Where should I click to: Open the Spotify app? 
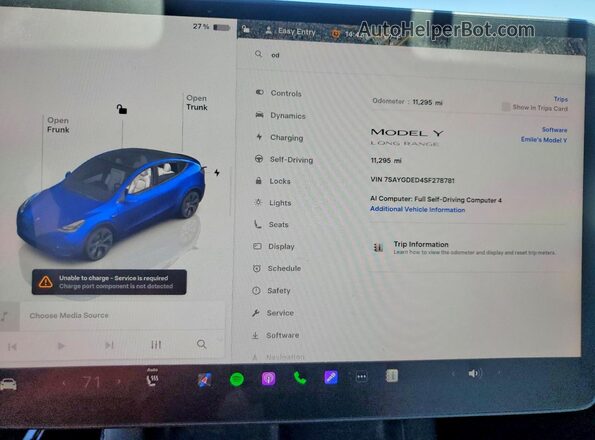(237, 379)
